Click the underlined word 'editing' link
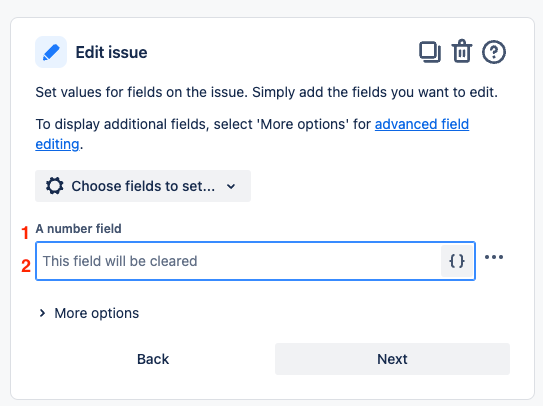The width and height of the screenshot is (543, 406). click(x=57, y=144)
